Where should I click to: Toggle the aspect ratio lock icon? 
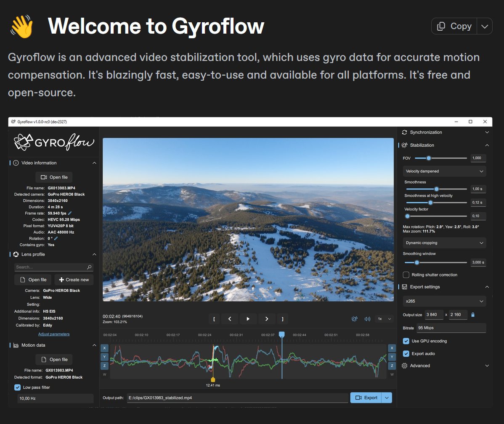[473, 315]
